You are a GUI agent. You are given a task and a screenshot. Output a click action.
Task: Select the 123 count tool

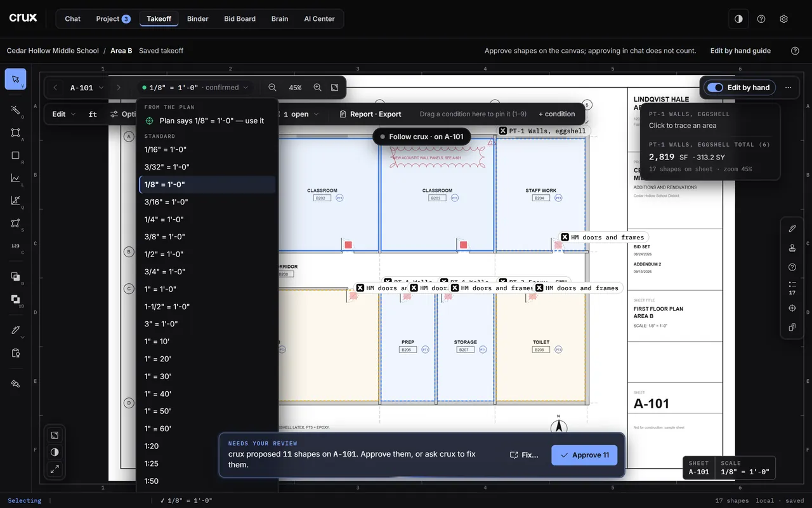click(16, 246)
